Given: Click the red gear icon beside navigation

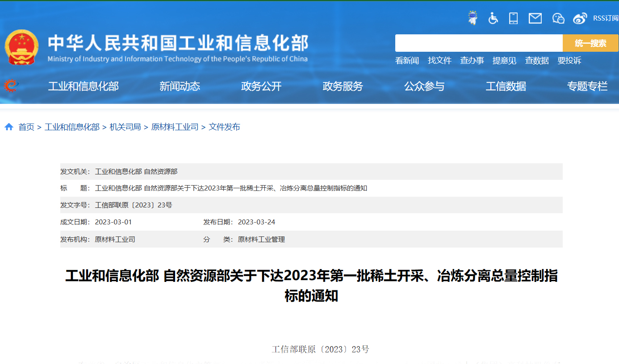Looking at the screenshot, I should pos(11,86).
